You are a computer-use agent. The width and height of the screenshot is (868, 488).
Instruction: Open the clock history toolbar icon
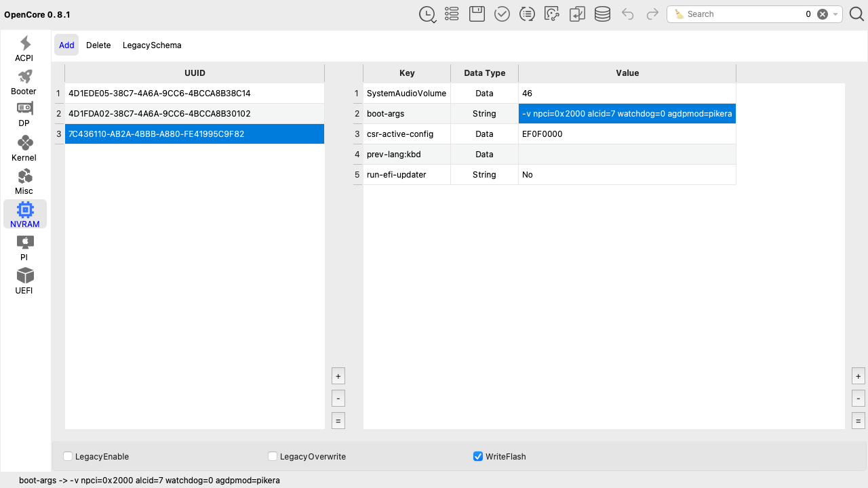pos(427,14)
